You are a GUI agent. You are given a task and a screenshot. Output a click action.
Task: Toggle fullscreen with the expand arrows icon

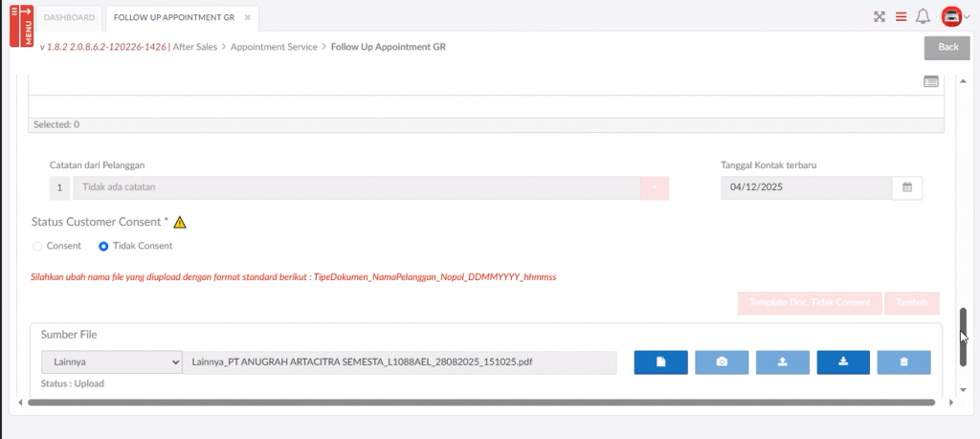(879, 16)
